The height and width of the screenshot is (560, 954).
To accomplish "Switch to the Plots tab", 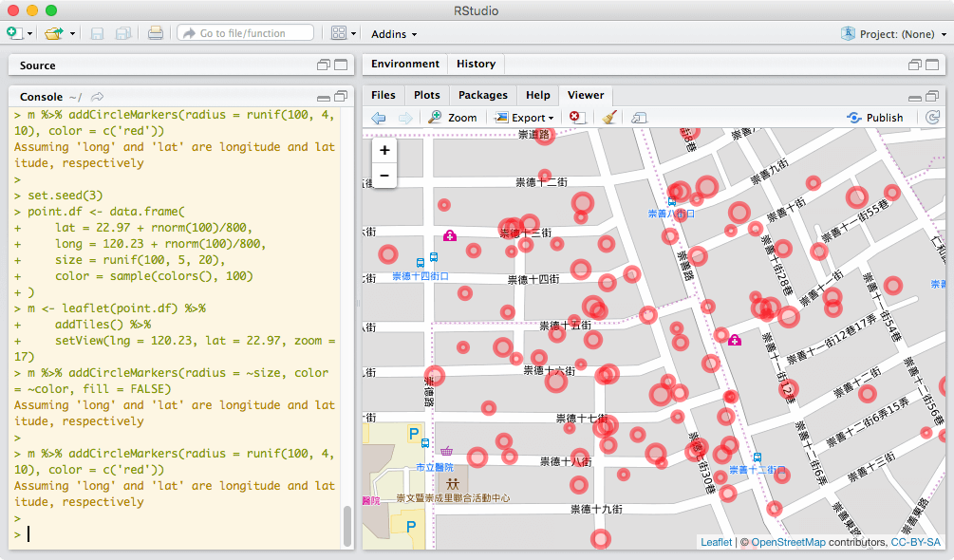I will coord(427,95).
